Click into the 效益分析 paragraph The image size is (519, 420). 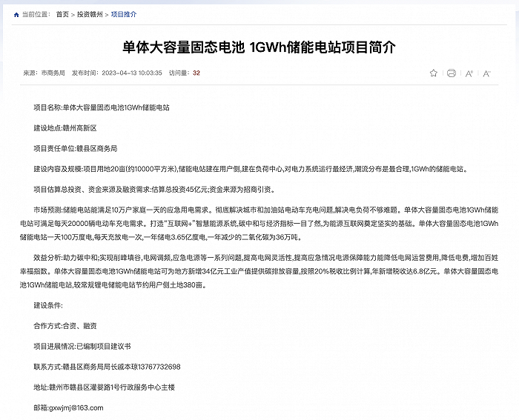[259, 271]
